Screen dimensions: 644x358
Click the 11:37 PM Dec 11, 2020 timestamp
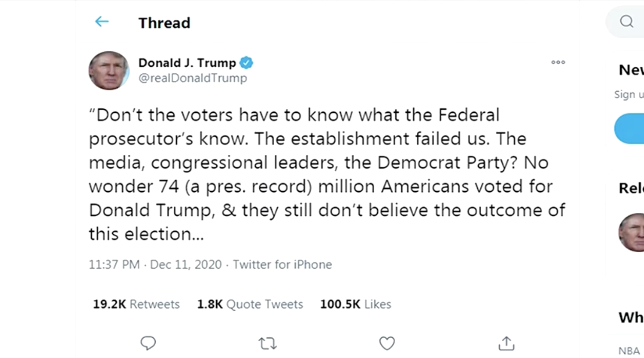click(155, 265)
